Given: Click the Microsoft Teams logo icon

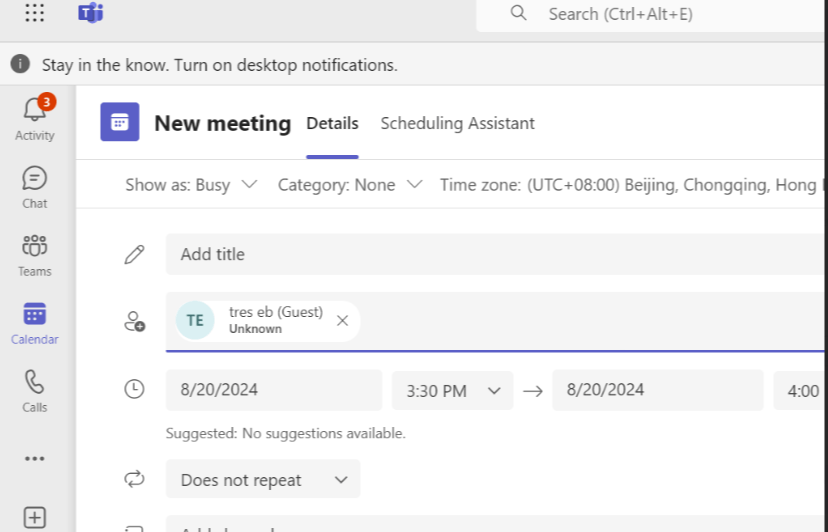Looking at the screenshot, I should coord(91,13).
